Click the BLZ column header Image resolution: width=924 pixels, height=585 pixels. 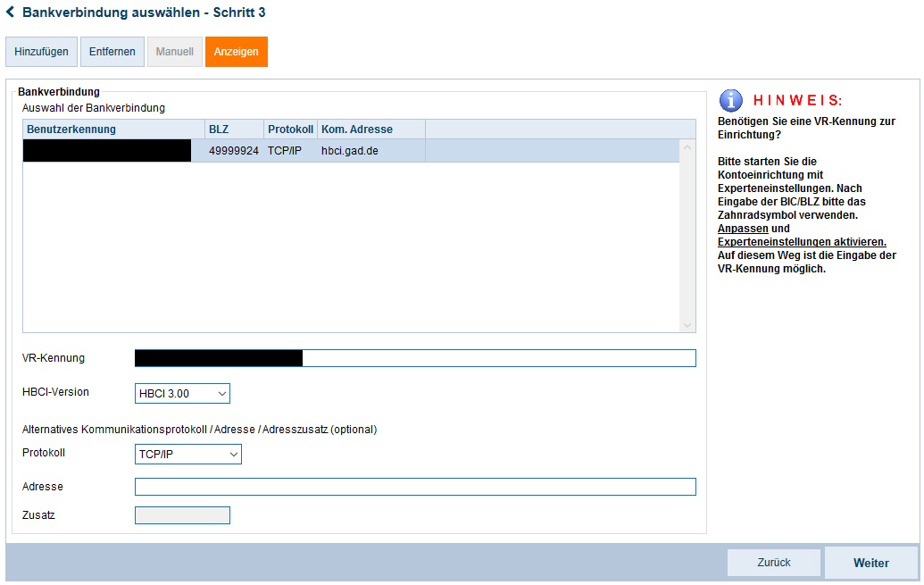coord(234,130)
